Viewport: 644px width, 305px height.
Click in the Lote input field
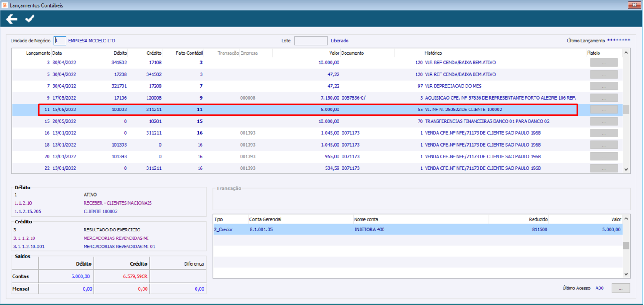(310, 41)
